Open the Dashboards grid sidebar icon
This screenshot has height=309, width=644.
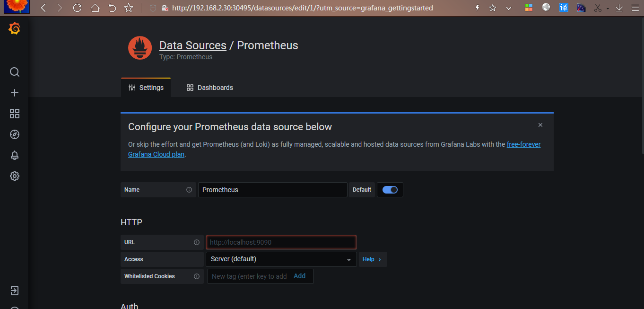tap(15, 114)
